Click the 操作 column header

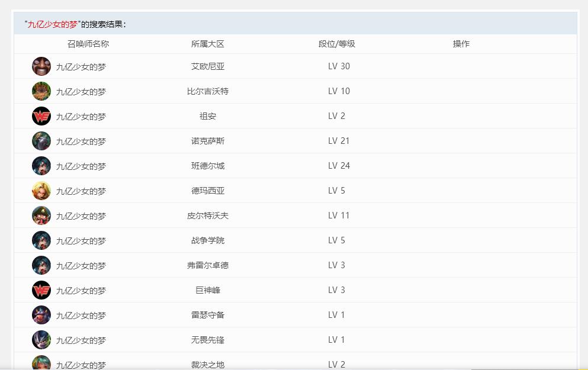461,44
